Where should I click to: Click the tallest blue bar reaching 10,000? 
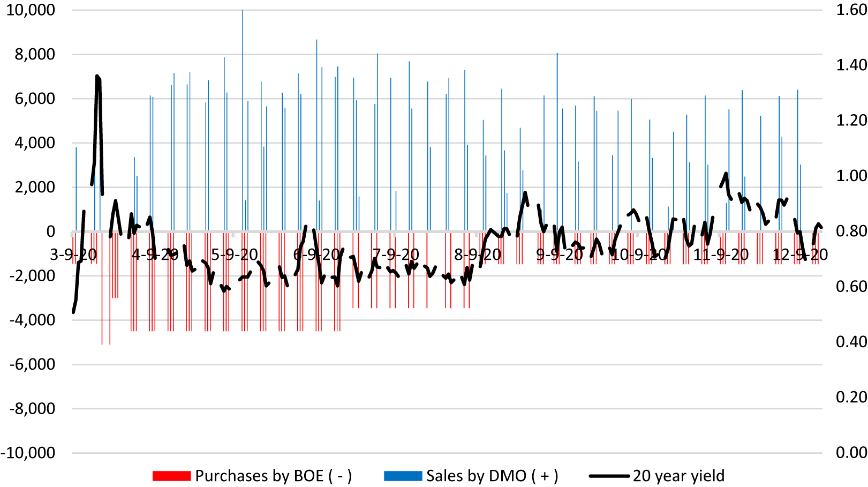[x=243, y=121]
